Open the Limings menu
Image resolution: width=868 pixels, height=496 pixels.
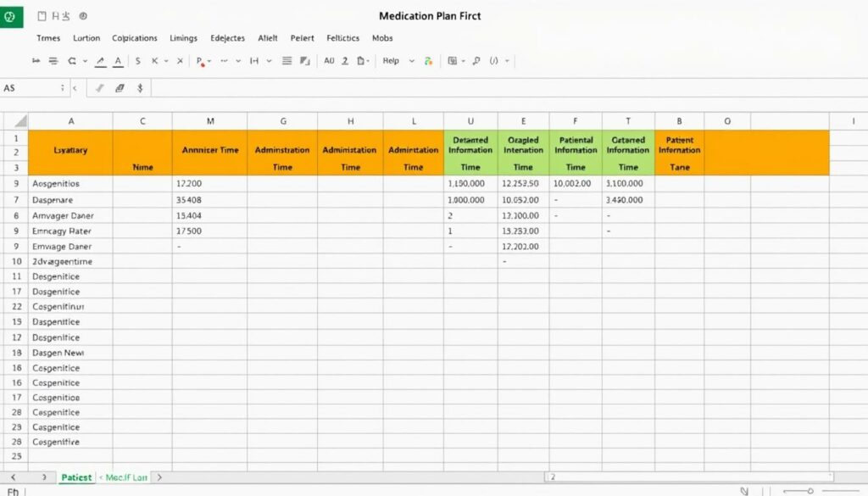pyautogui.click(x=183, y=38)
